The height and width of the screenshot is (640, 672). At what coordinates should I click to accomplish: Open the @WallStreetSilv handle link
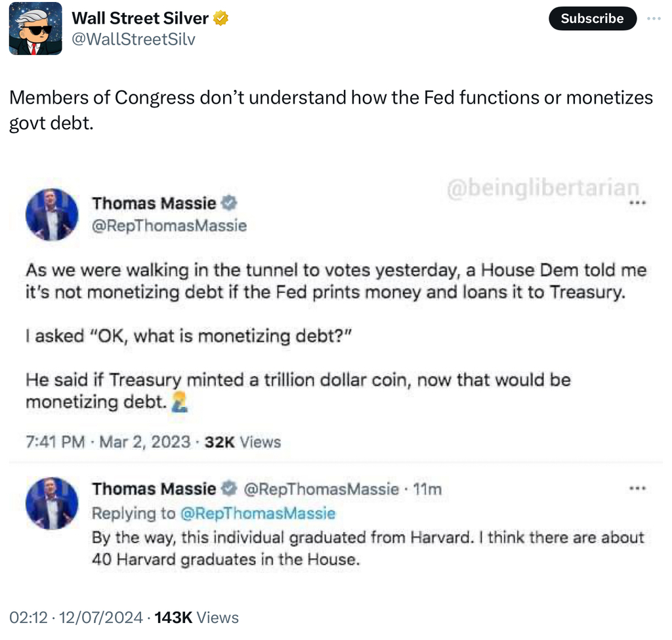click(x=133, y=39)
